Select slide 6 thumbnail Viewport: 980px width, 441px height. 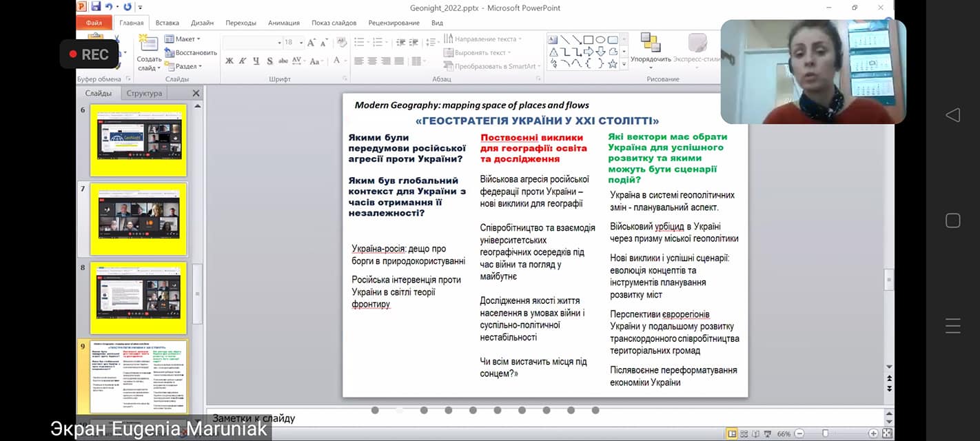click(x=139, y=141)
